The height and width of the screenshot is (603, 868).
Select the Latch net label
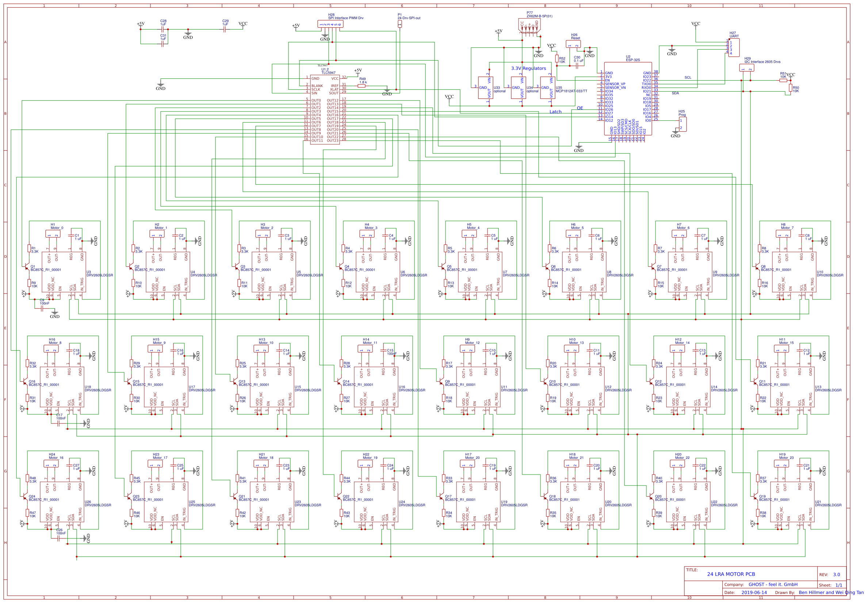click(x=555, y=112)
